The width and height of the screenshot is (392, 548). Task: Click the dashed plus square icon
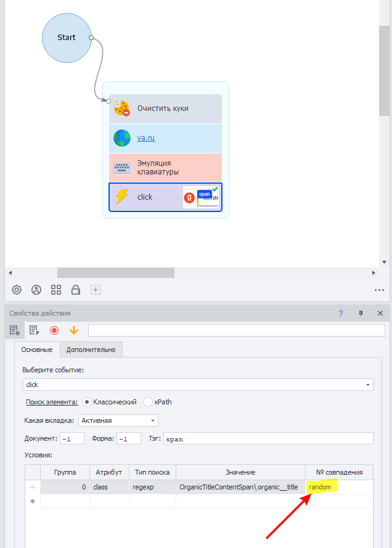click(x=96, y=290)
